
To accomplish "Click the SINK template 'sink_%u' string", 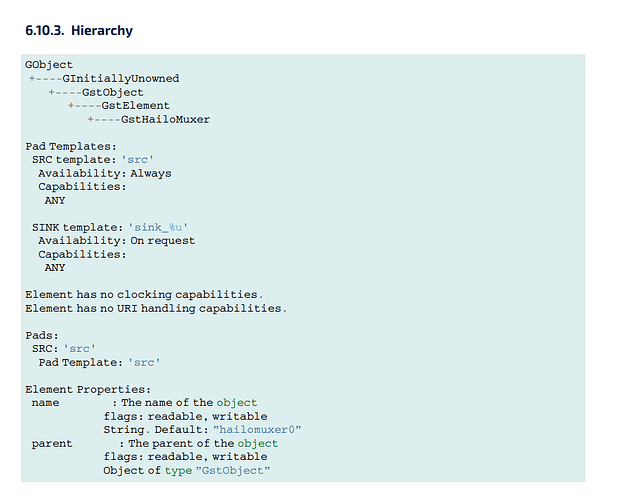I will 158,227.
